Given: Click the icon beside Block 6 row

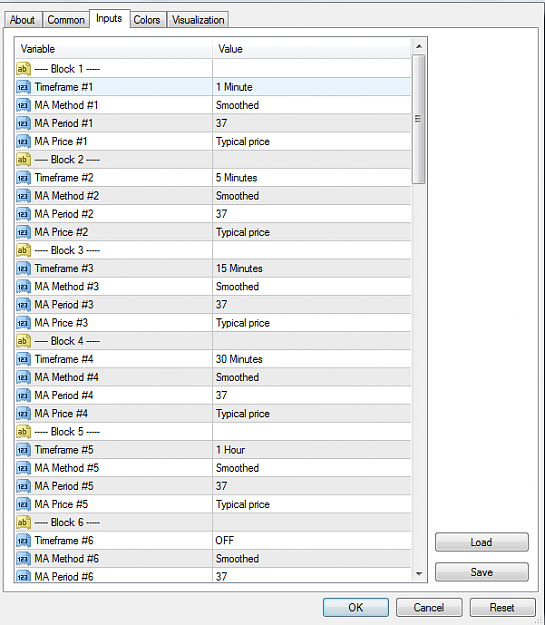Looking at the screenshot, I should (x=23, y=523).
